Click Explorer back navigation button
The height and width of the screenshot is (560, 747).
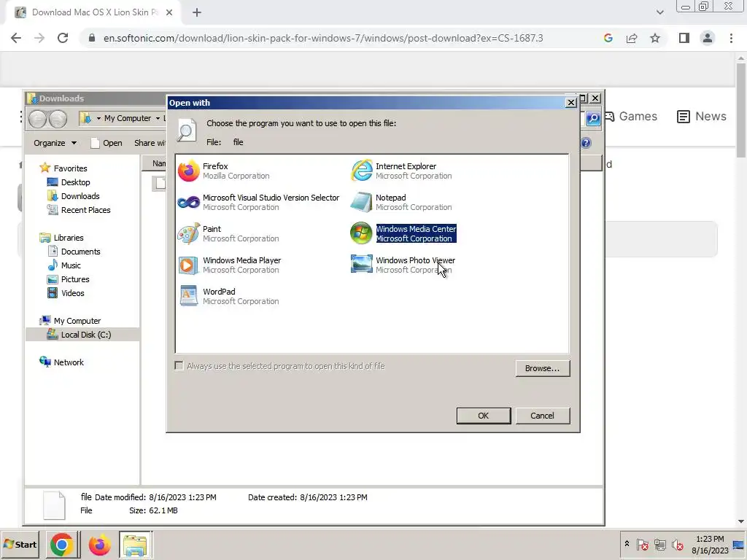(x=38, y=119)
